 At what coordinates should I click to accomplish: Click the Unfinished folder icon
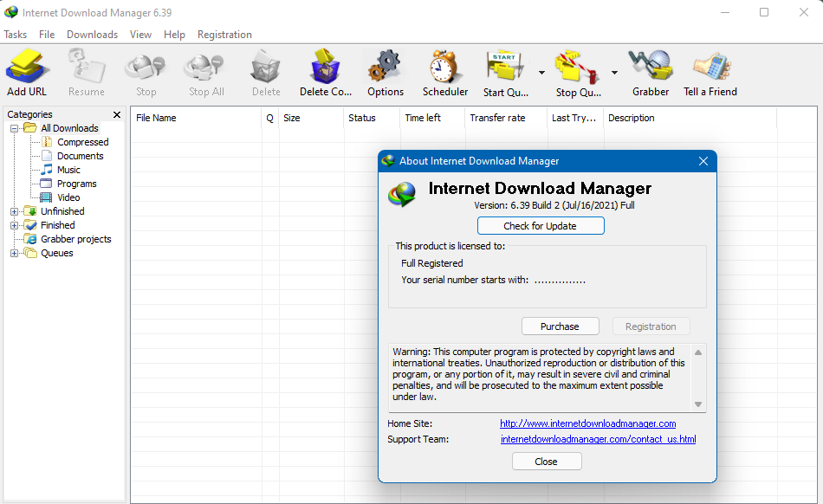(x=30, y=211)
